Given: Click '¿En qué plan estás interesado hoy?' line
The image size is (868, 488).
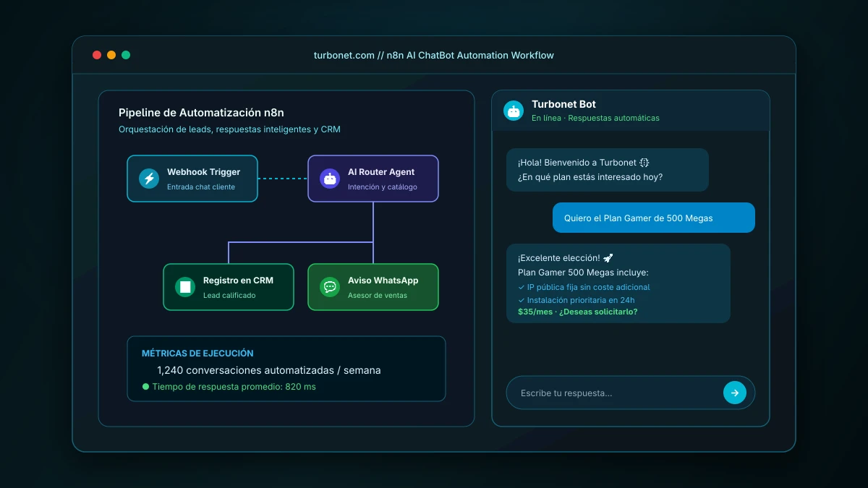Looking at the screenshot, I should [590, 177].
